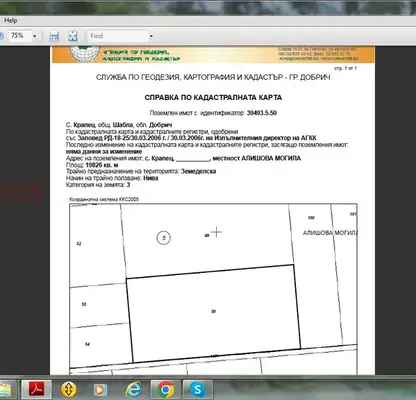Click inside the Find search box
The image size is (416, 400).
click(118, 36)
